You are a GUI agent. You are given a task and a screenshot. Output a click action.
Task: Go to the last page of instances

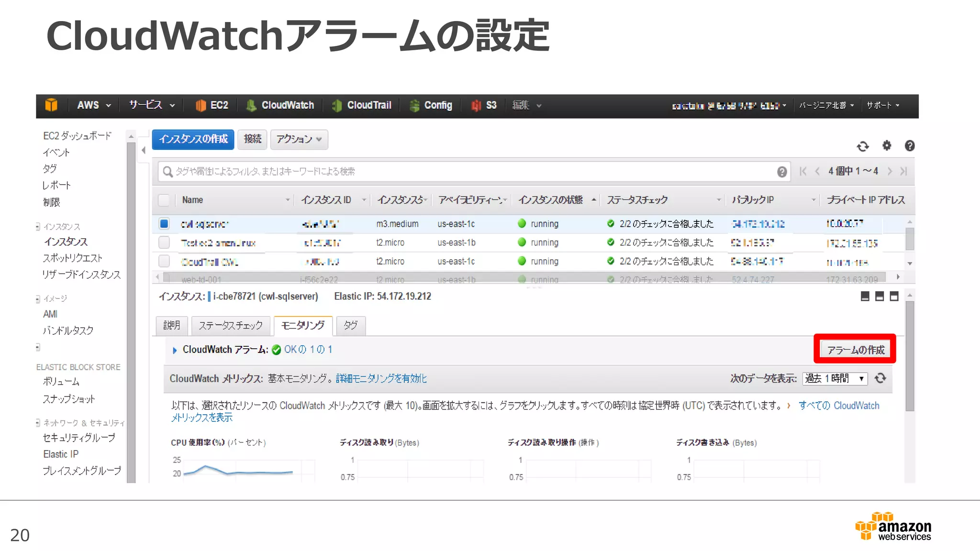click(x=903, y=171)
